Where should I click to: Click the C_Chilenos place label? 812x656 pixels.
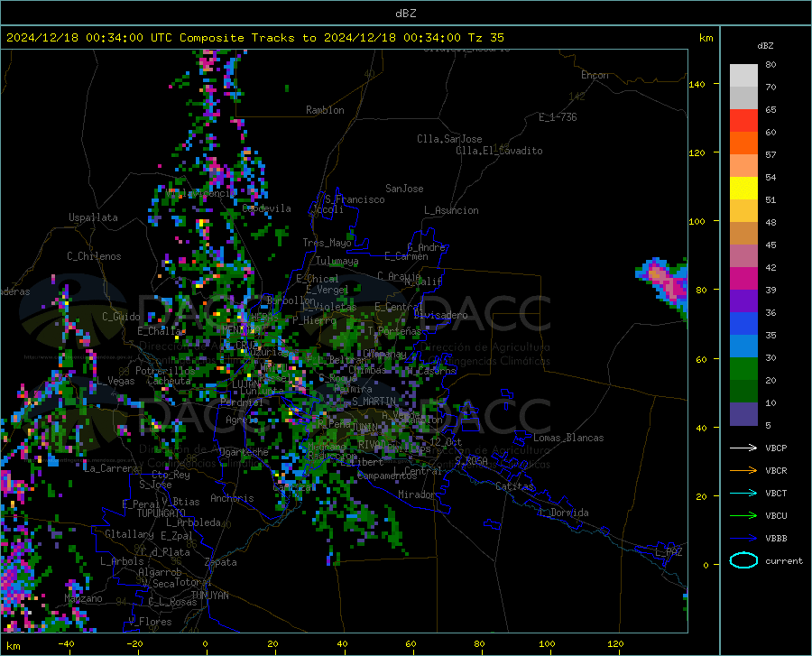point(94,256)
